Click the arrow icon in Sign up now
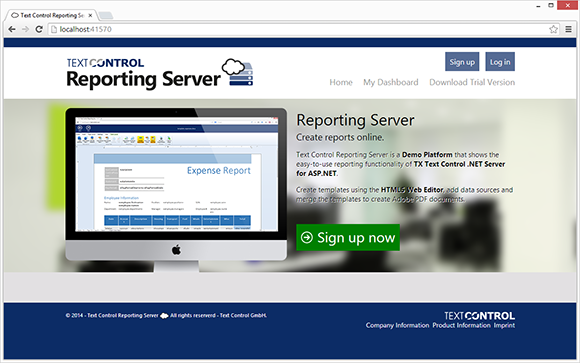 click(x=307, y=237)
